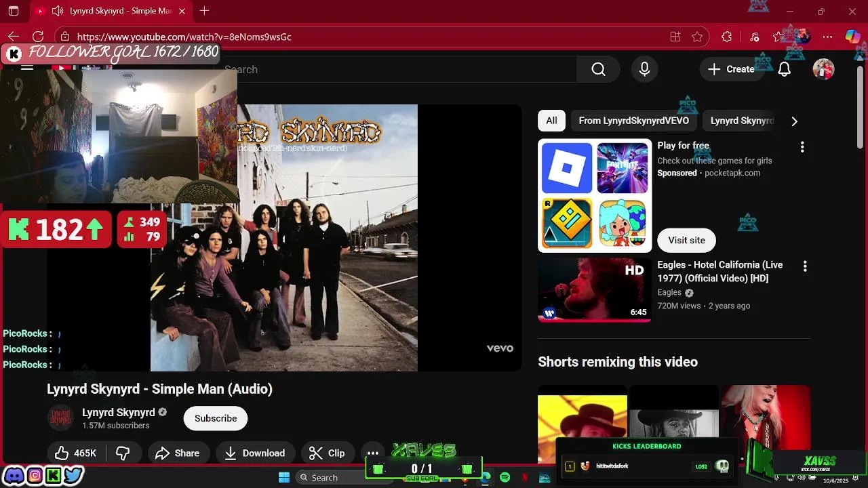The image size is (868, 488).
Task: Click the 1.57M subscribers text
Action: 115,426
